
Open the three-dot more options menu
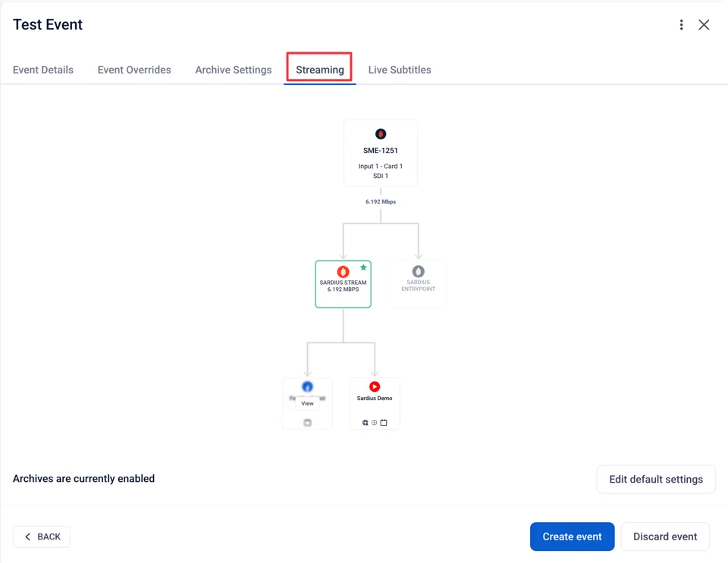tap(681, 25)
